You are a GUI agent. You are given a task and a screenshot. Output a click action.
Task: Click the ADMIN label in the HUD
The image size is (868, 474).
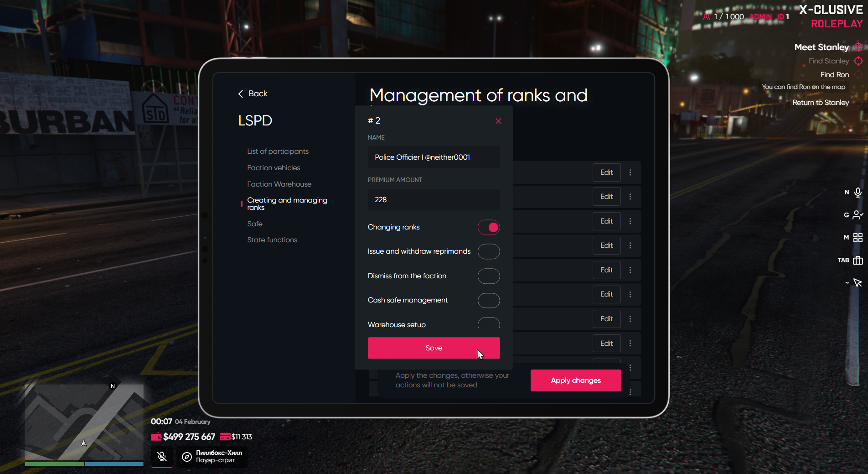point(760,17)
